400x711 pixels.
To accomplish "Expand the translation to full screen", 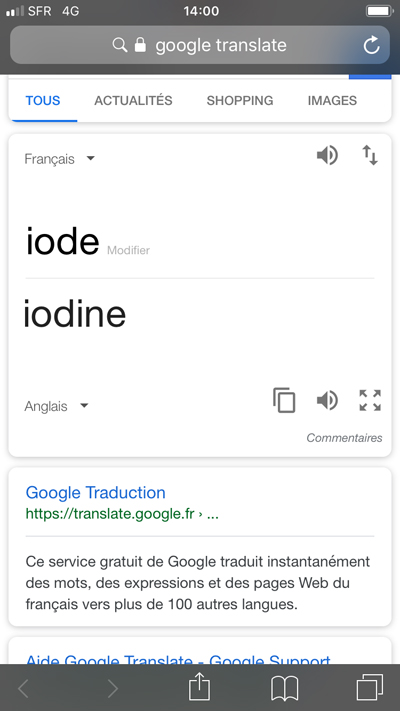I will 370,400.
